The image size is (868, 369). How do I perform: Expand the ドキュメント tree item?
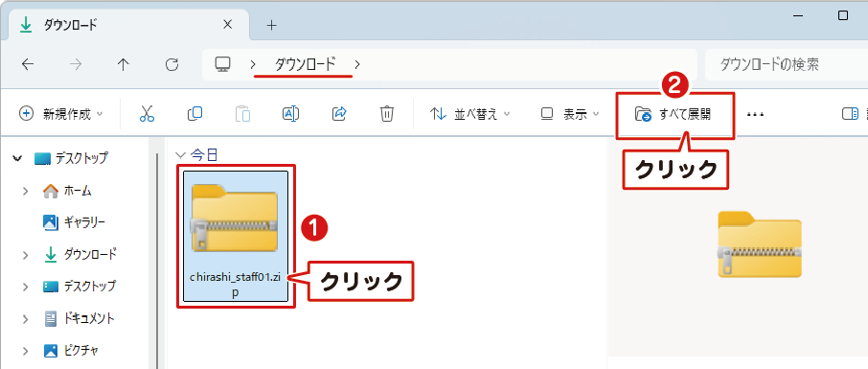pyautogui.click(x=26, y=319)
